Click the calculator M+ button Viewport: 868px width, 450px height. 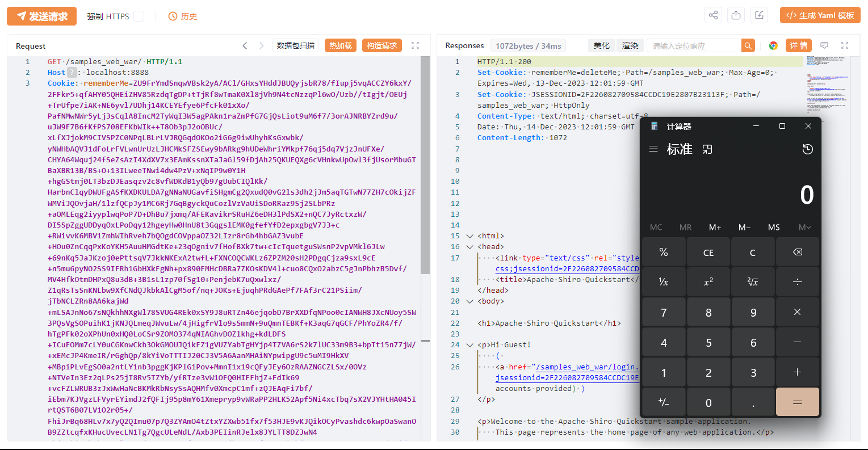pos(715,227)
